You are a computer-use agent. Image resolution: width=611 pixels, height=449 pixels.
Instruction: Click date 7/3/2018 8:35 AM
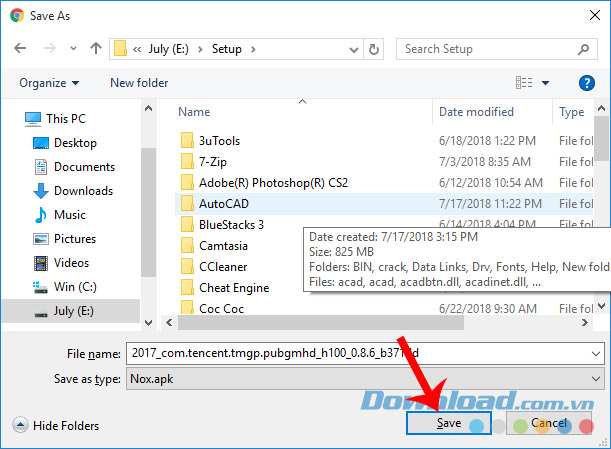point(485,162)
